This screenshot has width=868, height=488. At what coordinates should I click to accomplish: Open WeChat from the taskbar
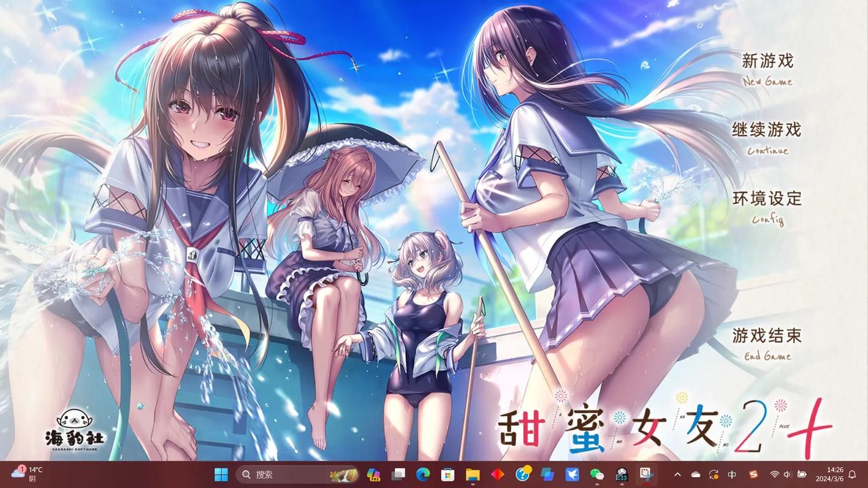click(596, 474)
